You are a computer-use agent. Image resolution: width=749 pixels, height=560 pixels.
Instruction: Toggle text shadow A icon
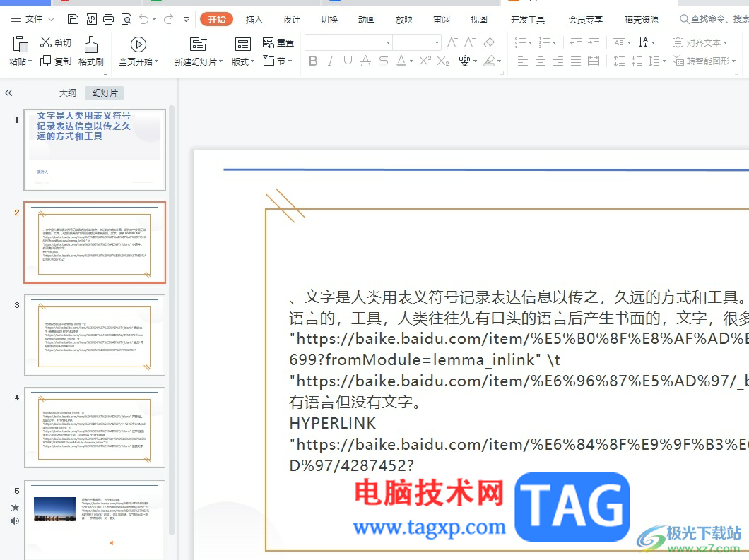tap(366, 61)
